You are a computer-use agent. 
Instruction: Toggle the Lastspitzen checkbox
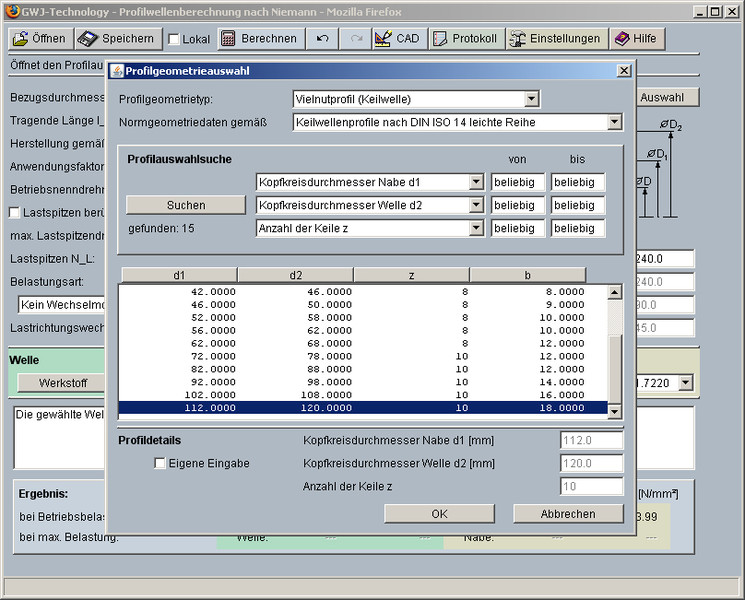(x=14, y=212)
